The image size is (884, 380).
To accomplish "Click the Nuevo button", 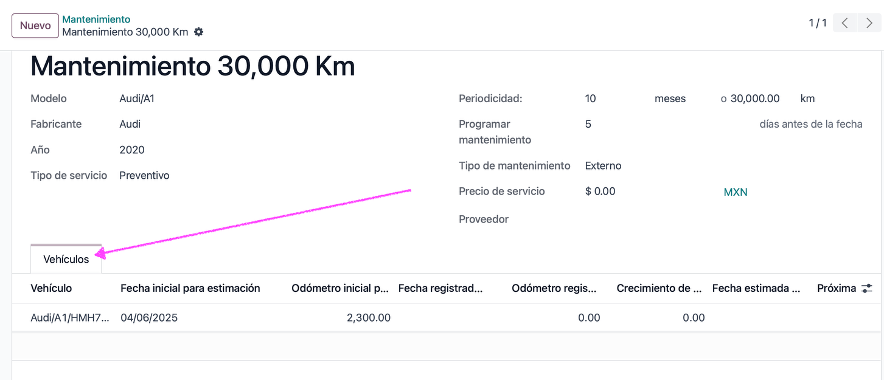I will coord(35,25).
